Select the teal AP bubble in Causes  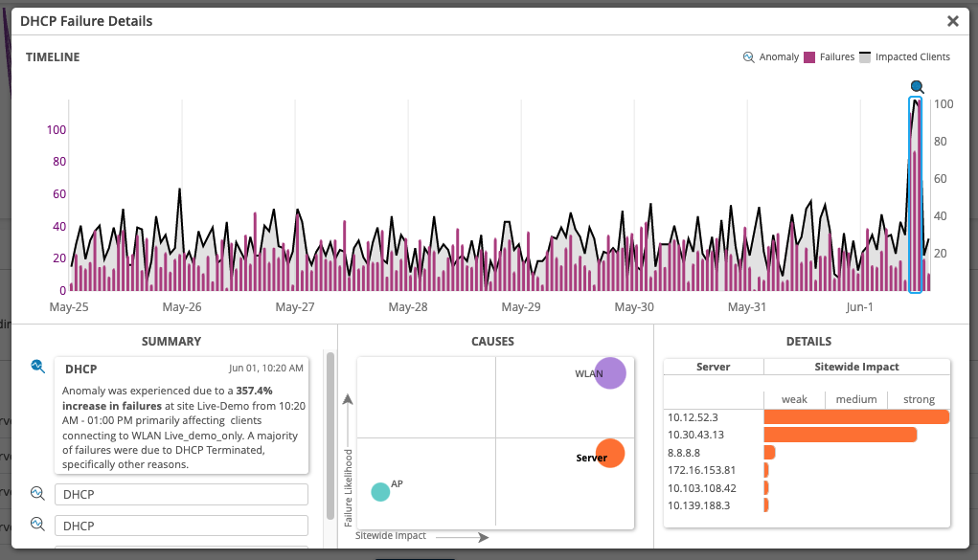[380, 491]
